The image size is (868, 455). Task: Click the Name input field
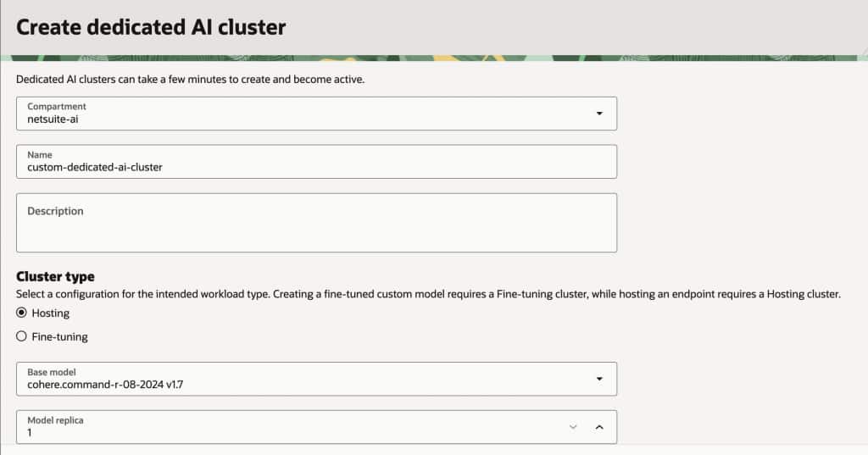[x=316, y=162]
